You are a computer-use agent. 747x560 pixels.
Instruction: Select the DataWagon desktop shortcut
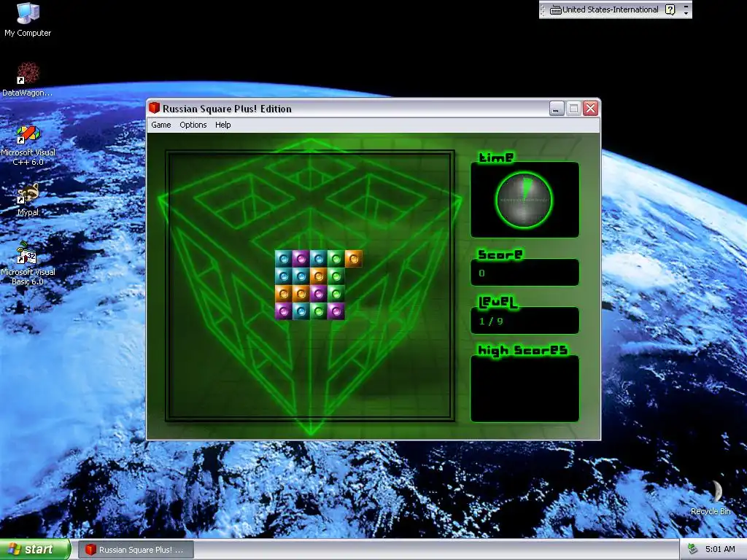[28, 79]
